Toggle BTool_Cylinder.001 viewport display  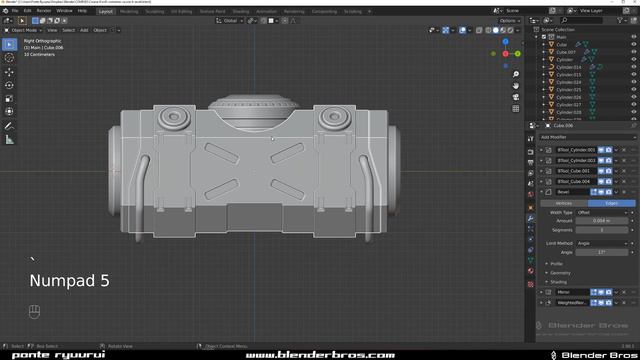[601, 150]
